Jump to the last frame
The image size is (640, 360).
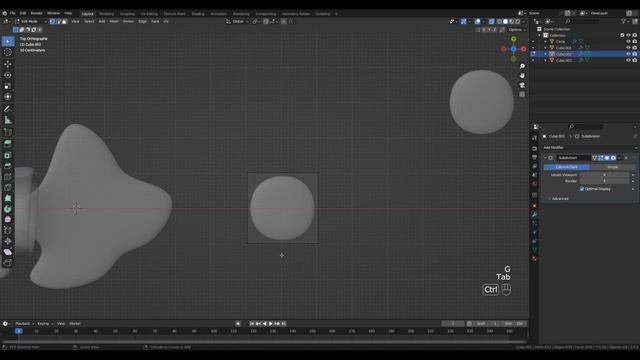coord(284,324)
